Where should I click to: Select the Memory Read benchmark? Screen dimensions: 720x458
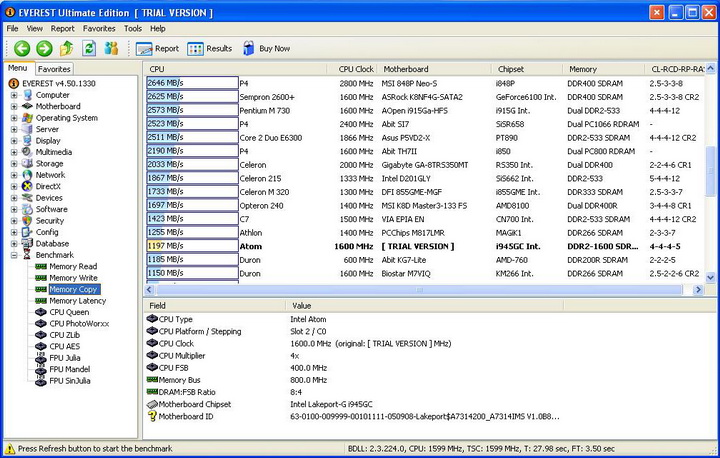click(x=73, y=266)
